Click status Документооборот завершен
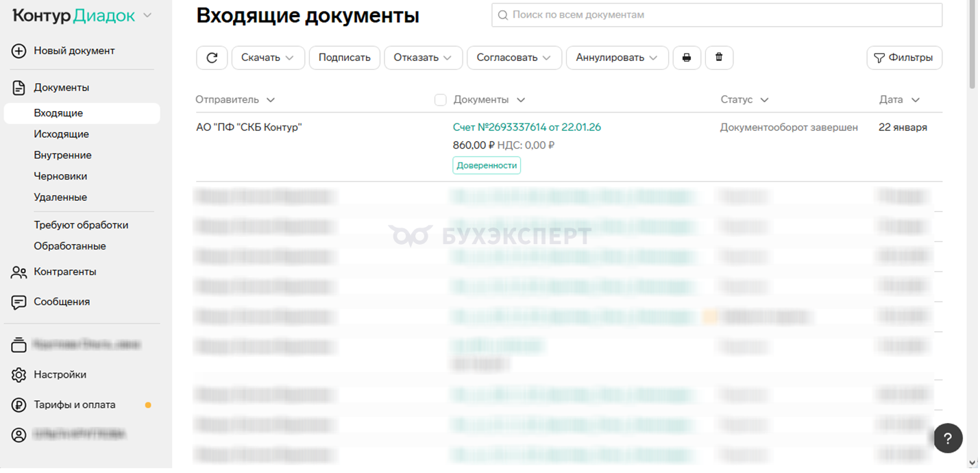Image resolution: width=980 pixels, height=473 pixels. click(x=789, y=128)
